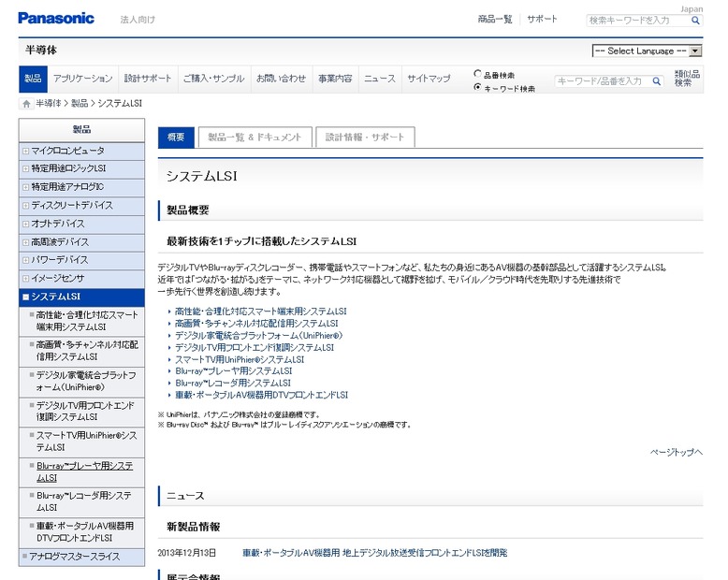Open 車載・ポータブルAV機器用DTVフロントエンドLSI content link
Viewport: 728px width, 580px height.
click(261, 396)
